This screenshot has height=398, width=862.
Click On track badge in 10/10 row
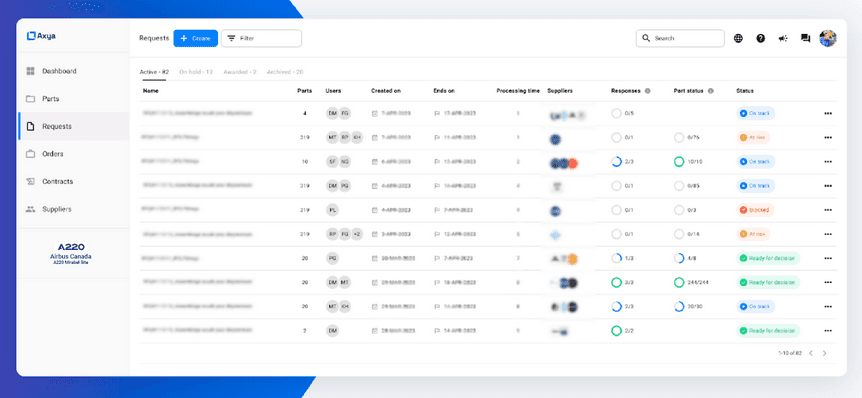point(755,162)
